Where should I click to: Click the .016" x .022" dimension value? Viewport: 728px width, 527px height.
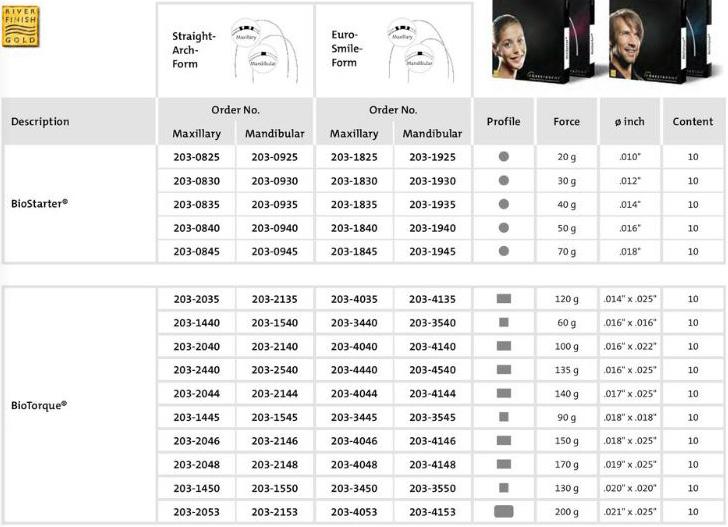click(x=630, y=346)
